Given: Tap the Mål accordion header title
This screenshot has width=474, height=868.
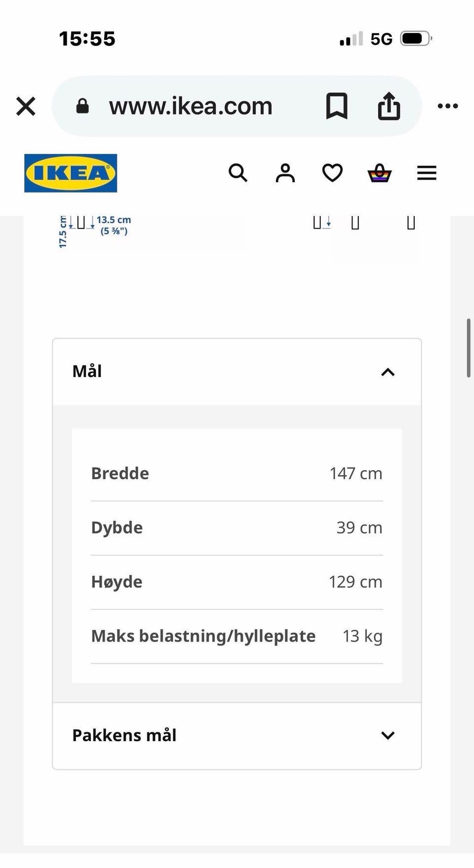Looking at the screenshot, I should point(87,371).
